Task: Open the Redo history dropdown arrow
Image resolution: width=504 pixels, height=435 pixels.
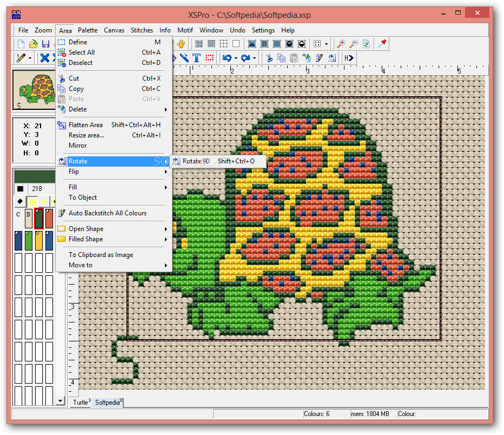Action: [254, 58]
